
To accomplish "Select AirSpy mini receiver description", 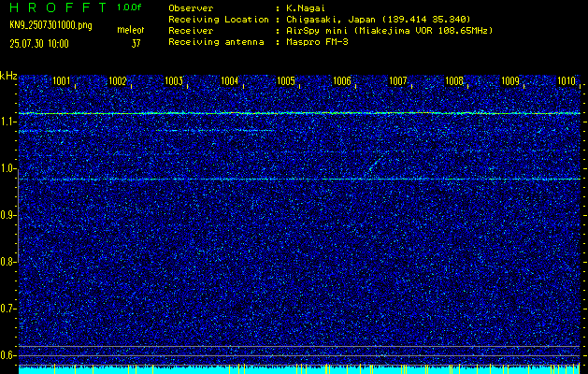I will (389, 31).
